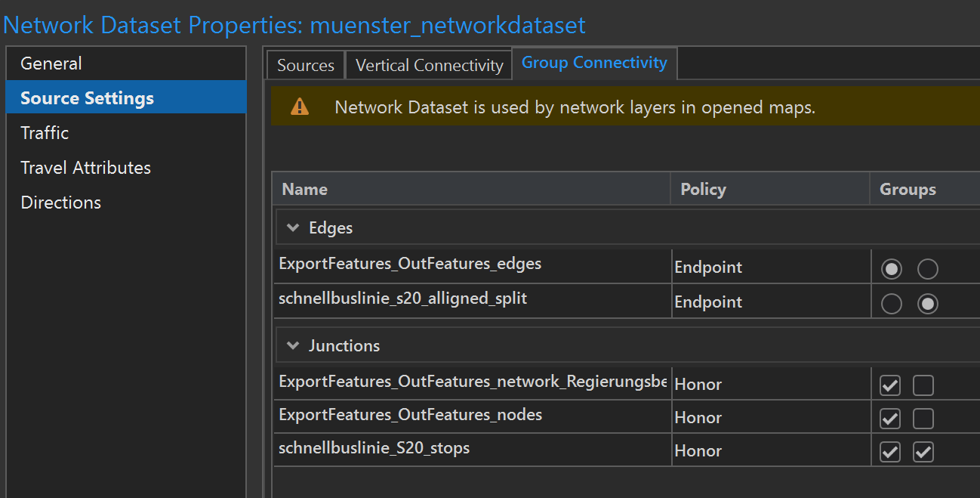Collapse the Edges group chevron
The width and height of the screenshot is (980, 498).
pos(293,227)
